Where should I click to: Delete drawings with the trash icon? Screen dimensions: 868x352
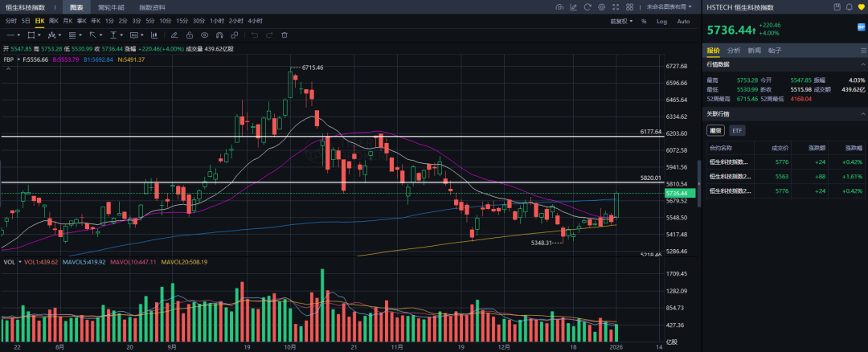pos(285,35)
